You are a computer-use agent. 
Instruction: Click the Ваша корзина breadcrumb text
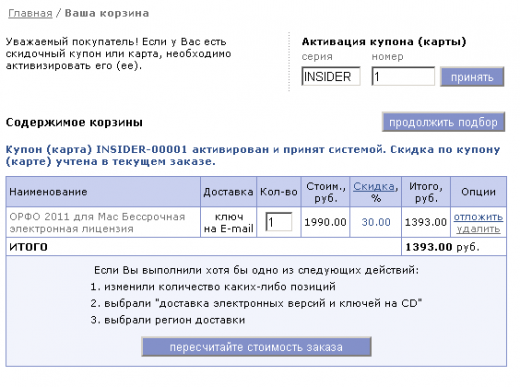point(107,13)
